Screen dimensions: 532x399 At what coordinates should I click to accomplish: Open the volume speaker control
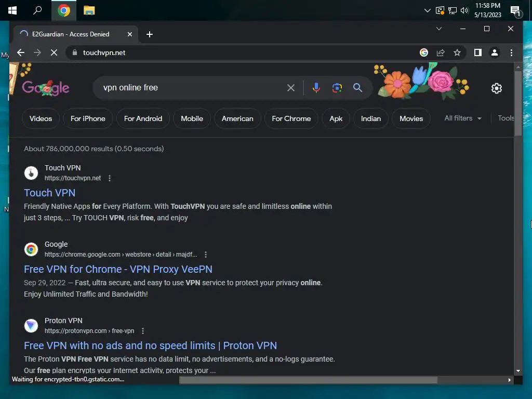(464, 10)
